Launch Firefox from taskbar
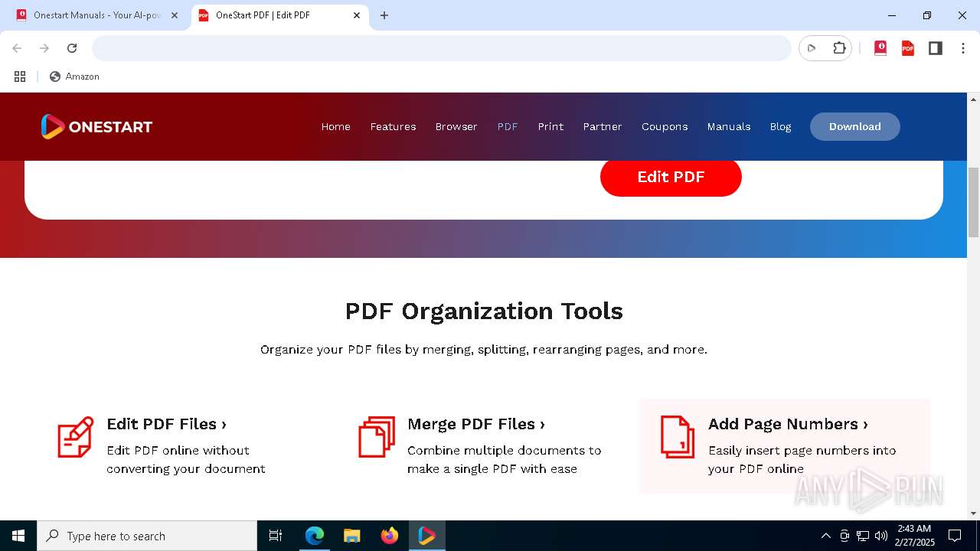 click(389, 536)
